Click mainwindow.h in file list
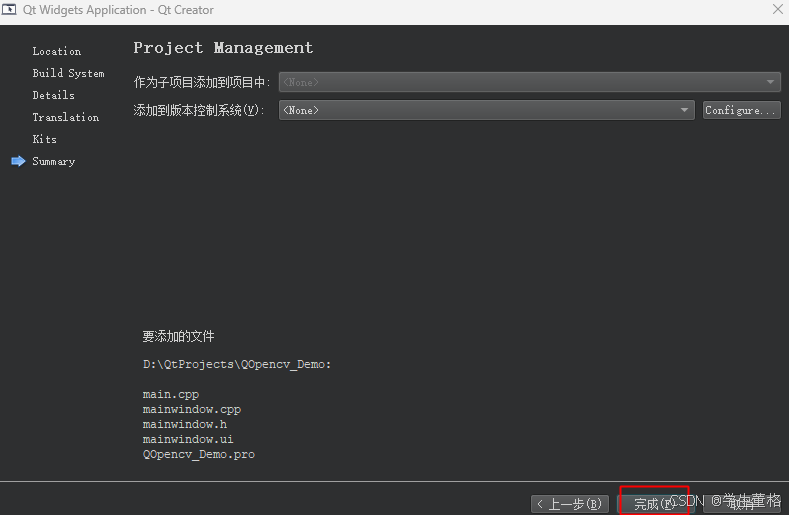 click(x=185, y=424)
